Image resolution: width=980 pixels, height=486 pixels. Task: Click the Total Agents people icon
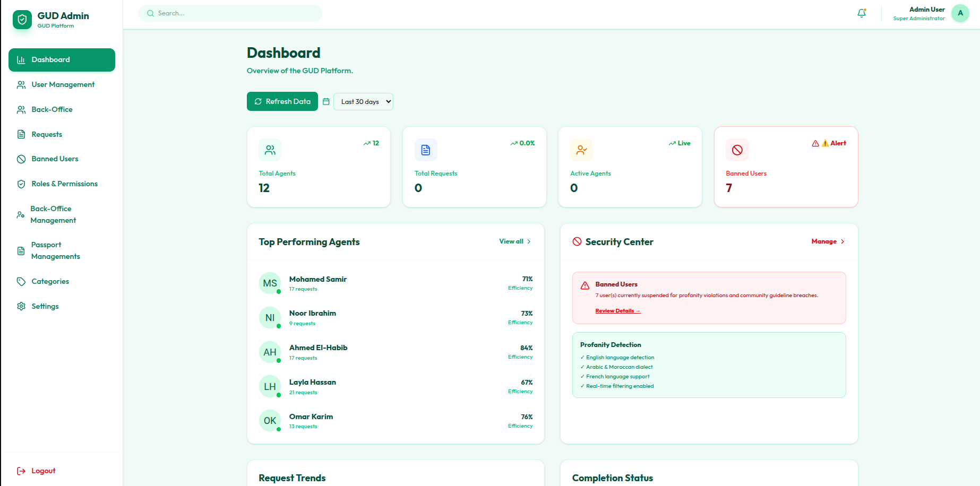(x=270, y=150)
